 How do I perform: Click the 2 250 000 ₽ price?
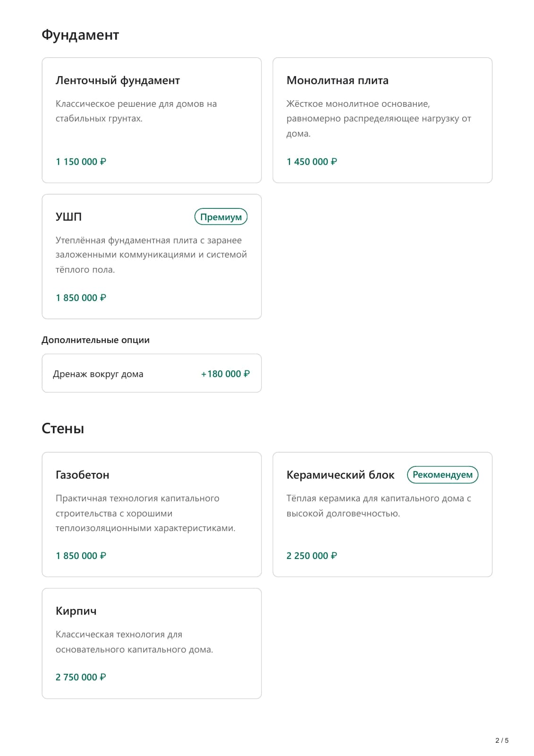(x=312, y=556)
